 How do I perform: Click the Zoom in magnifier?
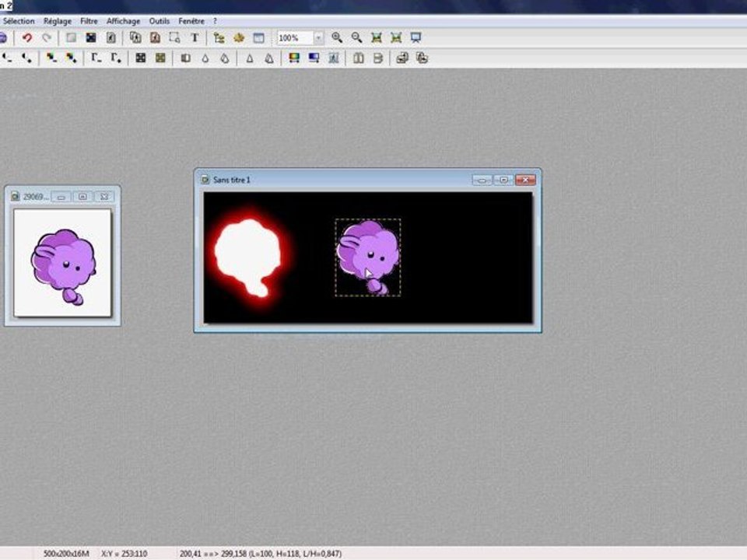click(337, 37)
